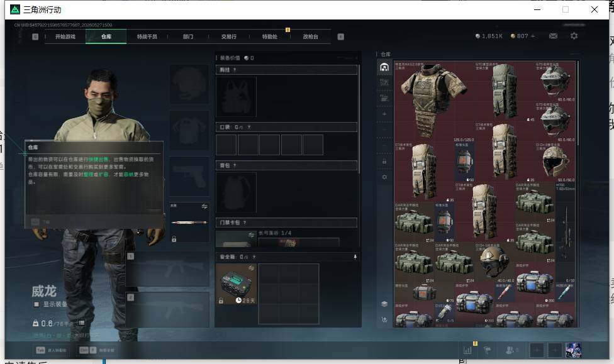Click the Q previous-tab key icon

tap(35, 37)
